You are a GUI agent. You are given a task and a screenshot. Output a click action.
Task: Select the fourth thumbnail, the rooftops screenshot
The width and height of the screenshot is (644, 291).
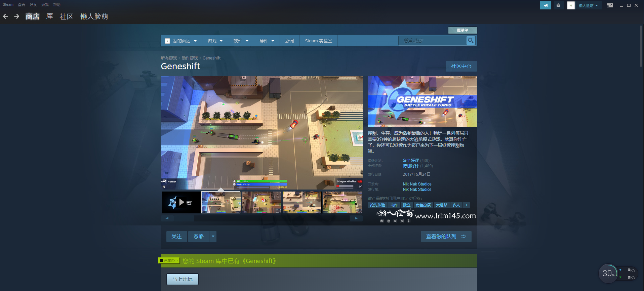pos(302,202)
